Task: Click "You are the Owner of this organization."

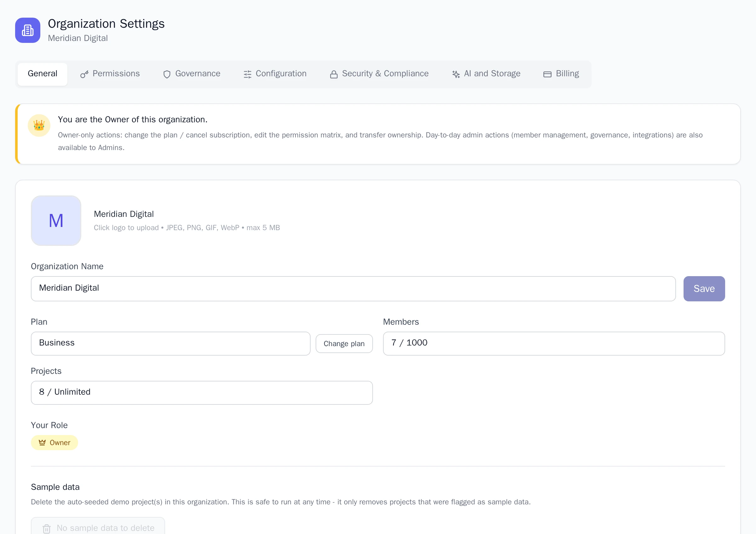Action: (133, 119)
